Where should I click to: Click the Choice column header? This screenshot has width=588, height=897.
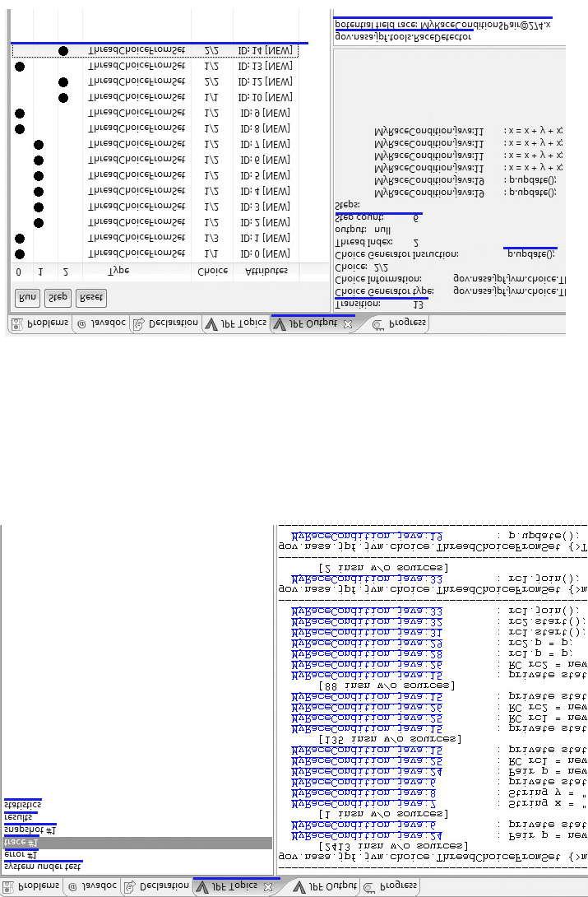coord(212,272)
